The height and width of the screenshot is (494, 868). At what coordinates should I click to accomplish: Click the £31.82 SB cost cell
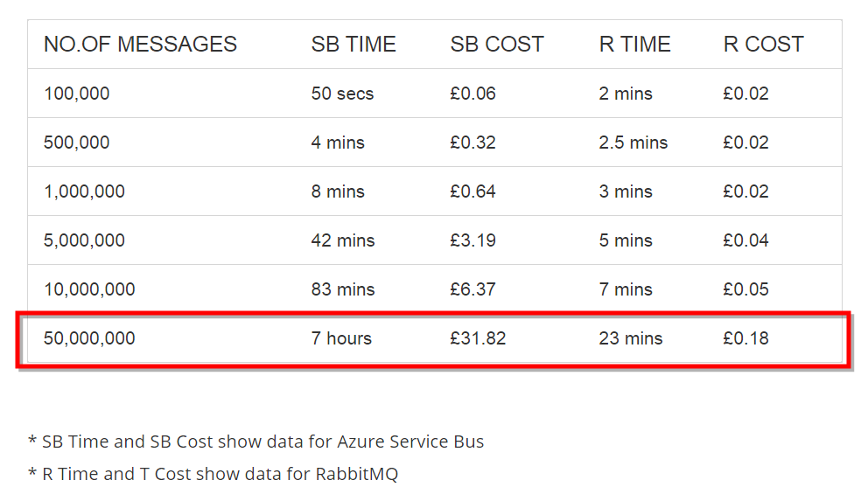pos(478,338)
